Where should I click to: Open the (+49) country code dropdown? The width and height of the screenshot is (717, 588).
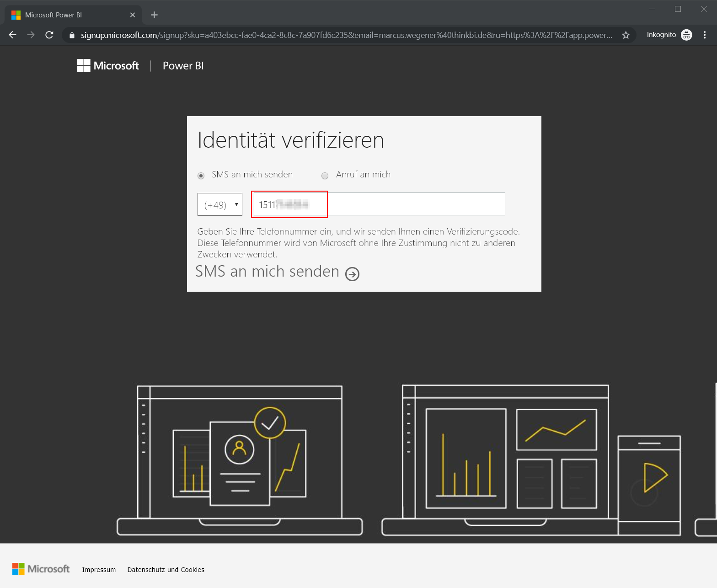(220, 204)
